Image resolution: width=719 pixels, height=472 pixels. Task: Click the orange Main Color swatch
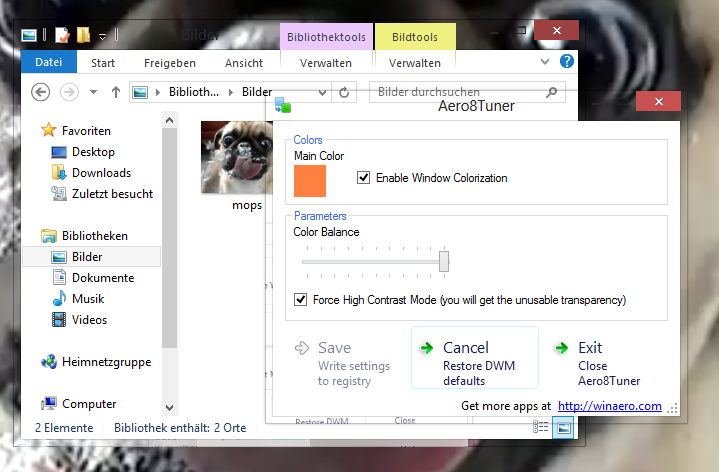(x=310, y=181)
